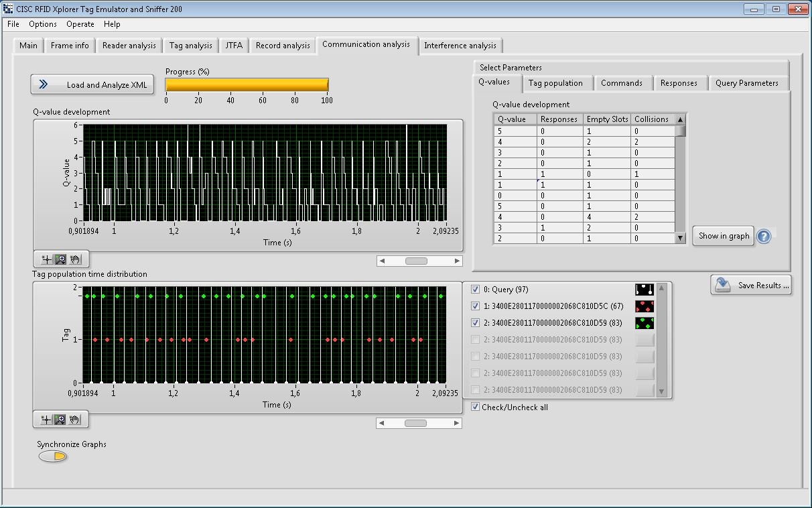Open red plot style swatch for tag D5C
Image resolution: width=812 pixels, height=508 pixels.
[645, 306]
